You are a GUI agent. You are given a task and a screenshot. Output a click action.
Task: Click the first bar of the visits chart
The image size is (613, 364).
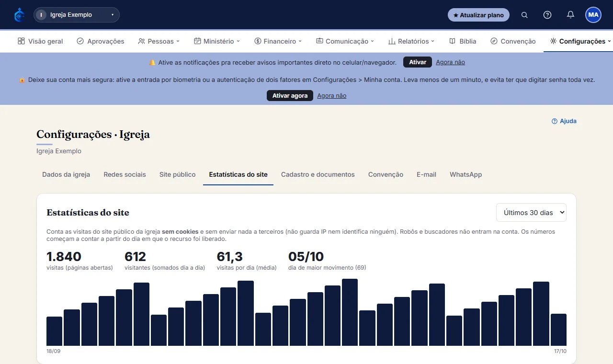coord(54,331)
